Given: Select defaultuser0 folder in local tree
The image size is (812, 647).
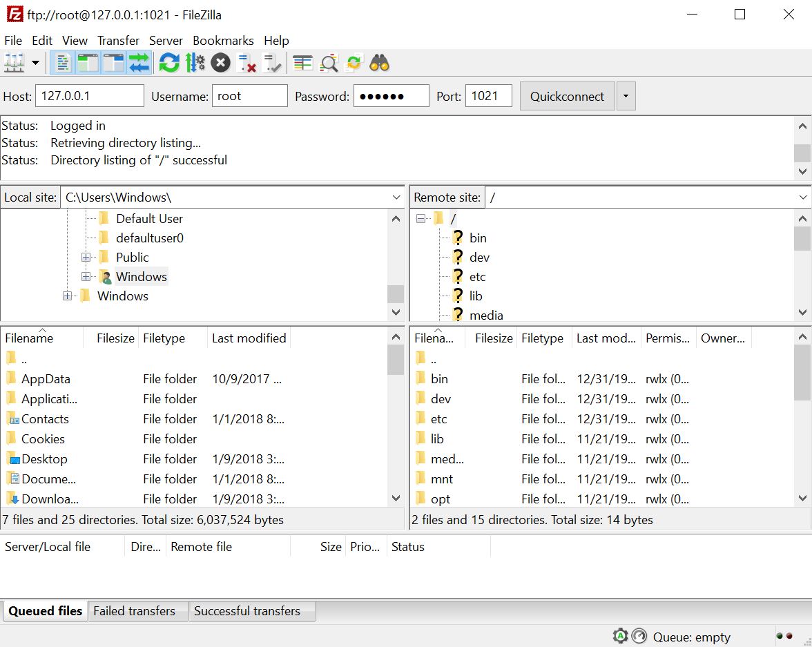Looking at the screenshot, I should 150,238.
